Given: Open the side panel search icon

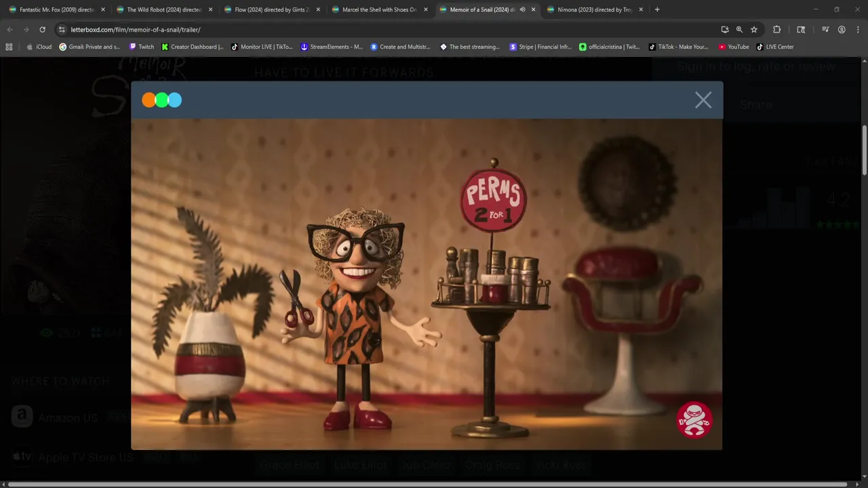Looking at the screenshot, I should coord(801,30).
